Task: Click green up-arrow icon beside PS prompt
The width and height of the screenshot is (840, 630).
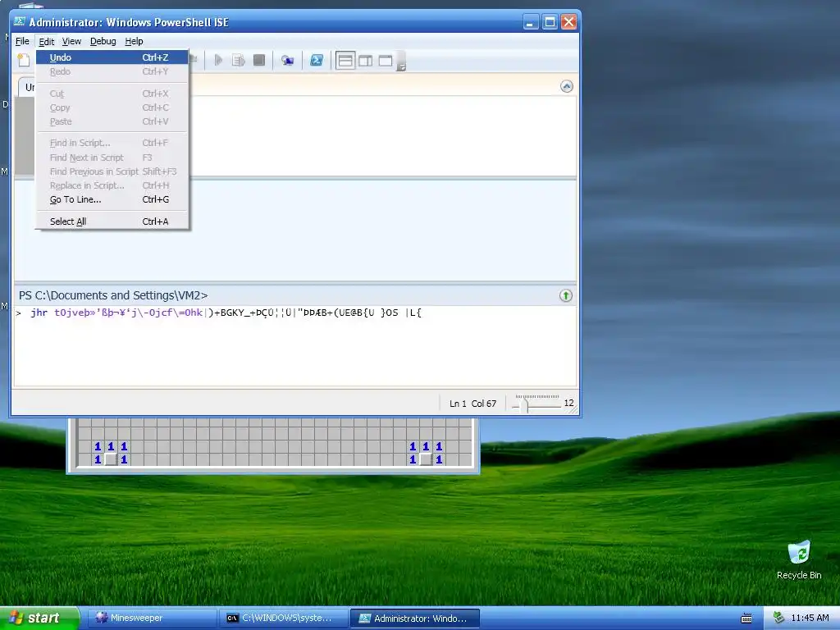Action: (566, 295)
